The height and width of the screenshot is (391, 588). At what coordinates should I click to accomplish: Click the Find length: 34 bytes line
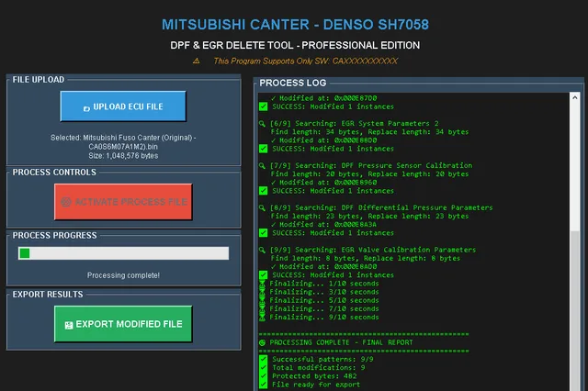(x=369, y=132)
